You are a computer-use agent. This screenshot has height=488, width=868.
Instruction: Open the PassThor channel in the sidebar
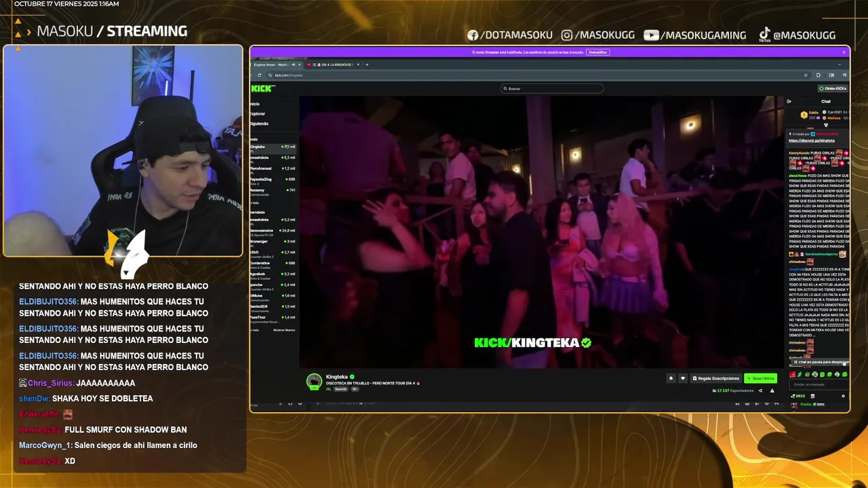coord(273,319)
